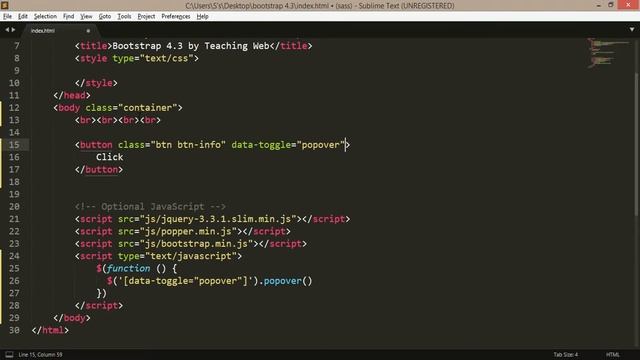
Task: Click the Sublime Text app icon in title bar
Action: pos(5,5)
